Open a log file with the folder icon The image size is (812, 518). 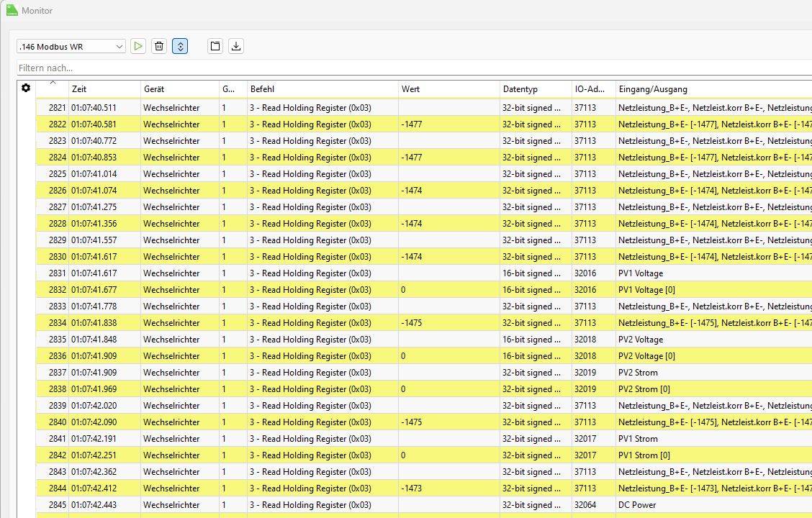215,46
